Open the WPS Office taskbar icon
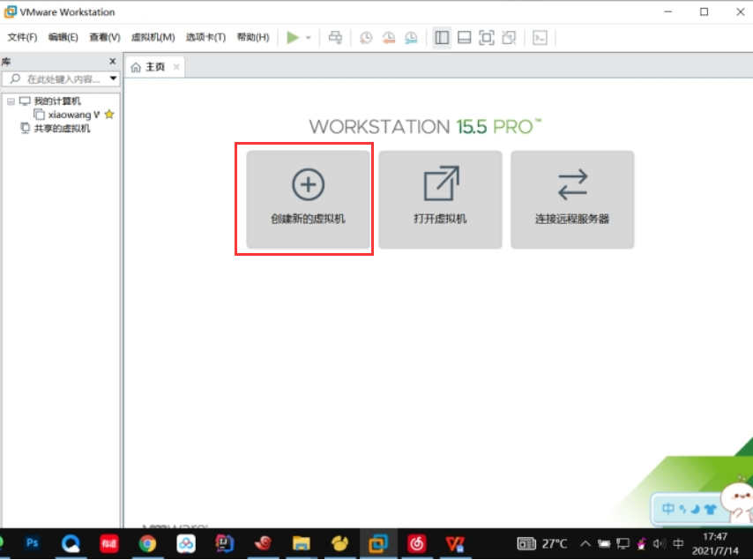Image resolution: width=753 pixels, height=560 pixels. pos(455,543)
